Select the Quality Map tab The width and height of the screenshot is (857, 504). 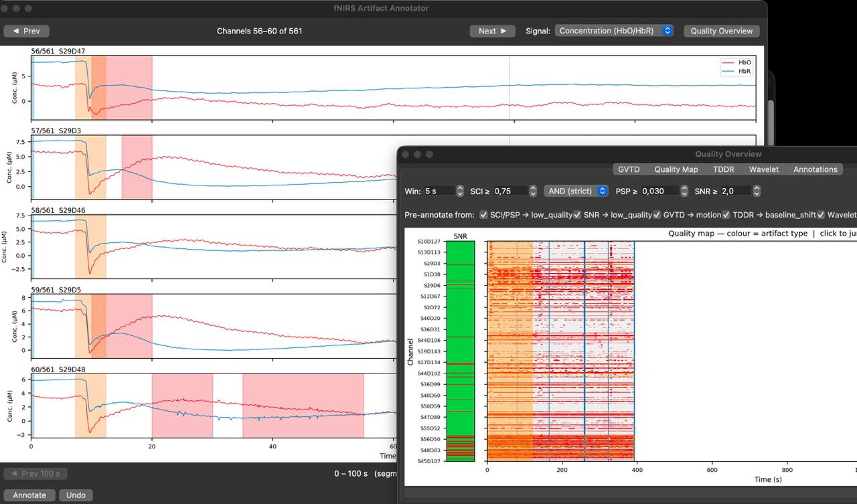[x=676, y=169]
